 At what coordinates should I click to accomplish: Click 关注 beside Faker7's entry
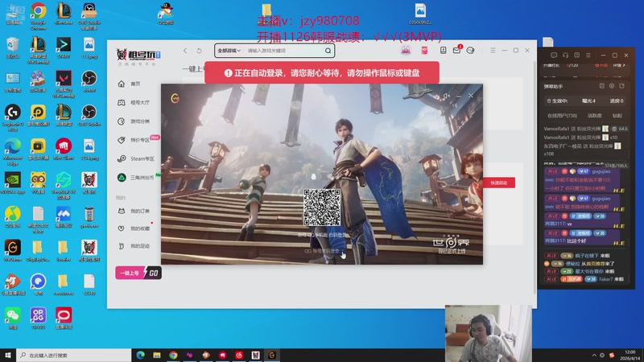[x=551, y=279]
